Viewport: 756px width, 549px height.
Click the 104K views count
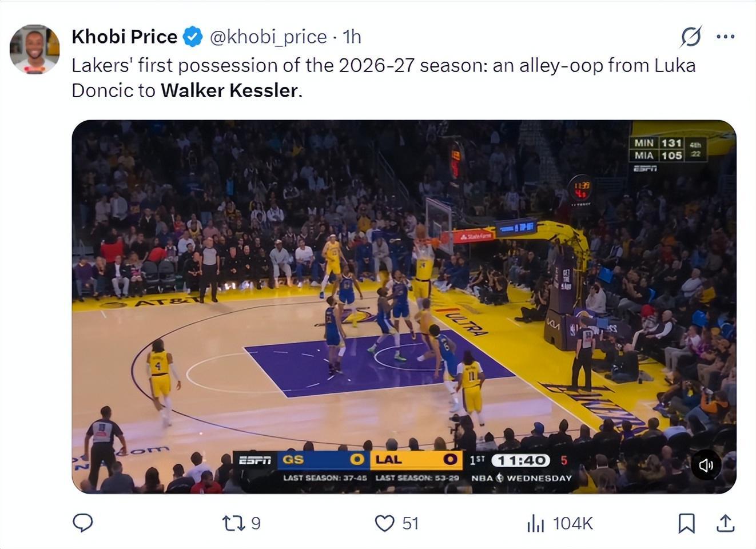pyautogui.click(x=573, y=523)
